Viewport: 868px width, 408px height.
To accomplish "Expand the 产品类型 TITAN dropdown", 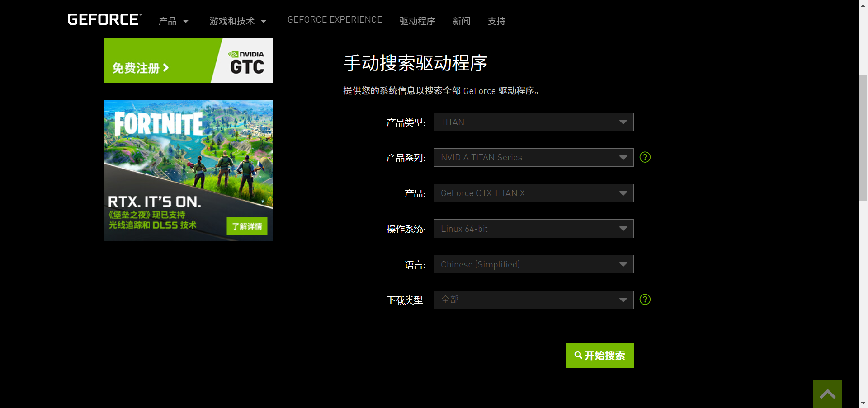I will pos(533,122).
